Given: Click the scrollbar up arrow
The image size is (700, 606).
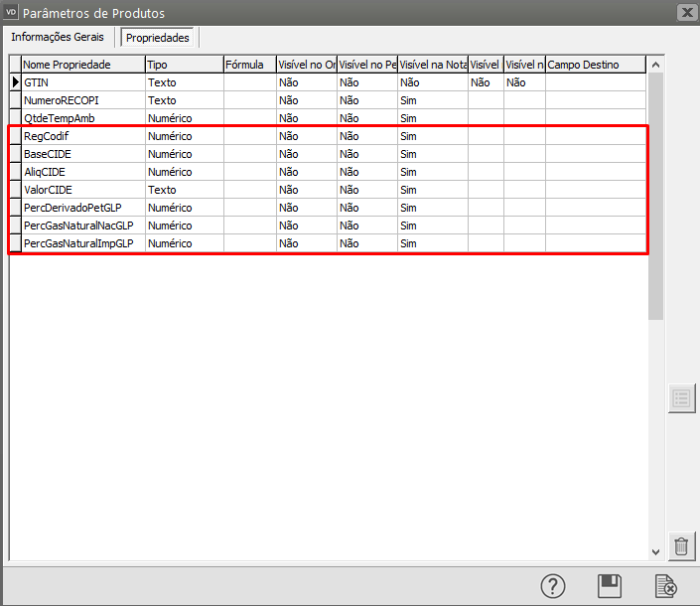Looking at the screenshot, I should 655,65.
